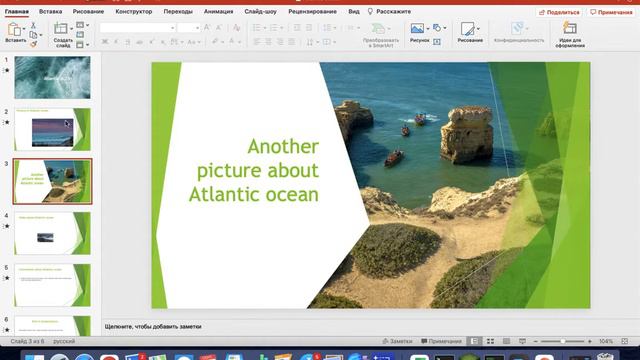Open the Анимация tab
This screenshot has width=640, height=360.
click(x=218, y=11)
